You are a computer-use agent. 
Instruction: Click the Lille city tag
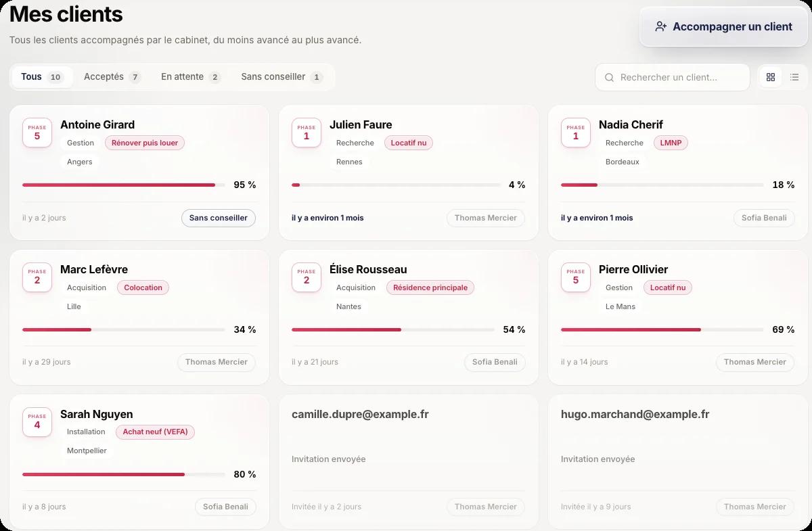pos(74,306)
